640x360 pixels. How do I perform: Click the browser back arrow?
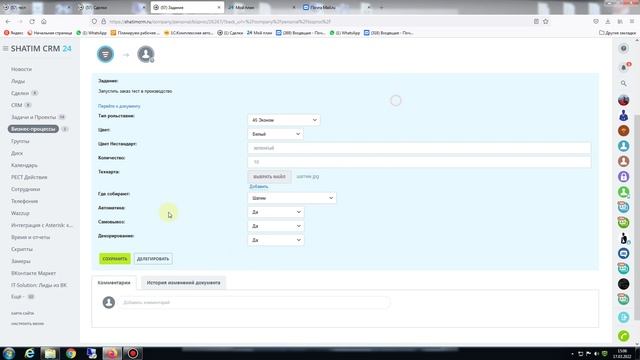coord(8,21)
